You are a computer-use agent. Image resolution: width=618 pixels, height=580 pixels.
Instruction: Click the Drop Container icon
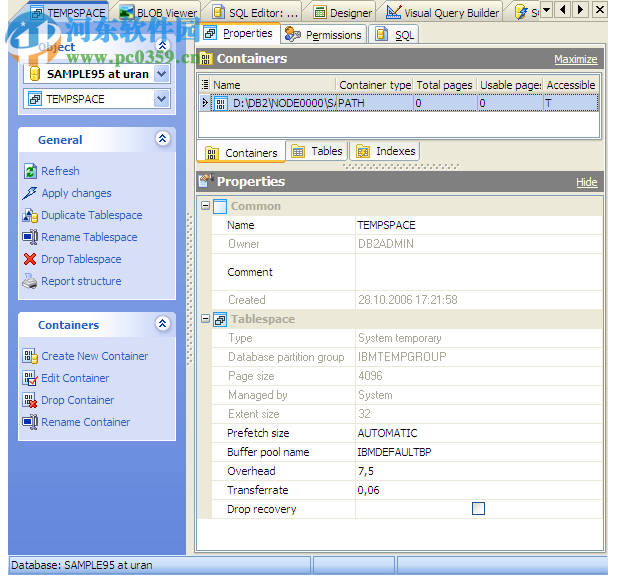30,400
